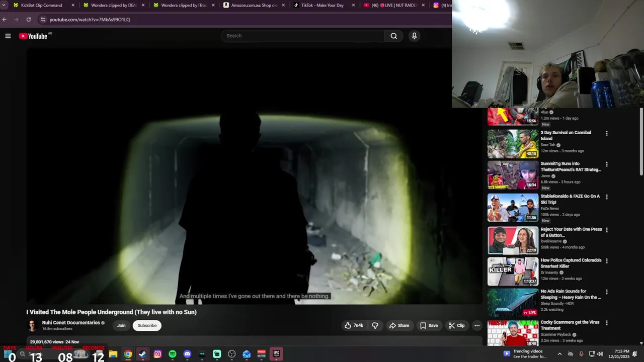
Task: Open options for StableRonaldo & FAZE video
Action: click(607, 197)
